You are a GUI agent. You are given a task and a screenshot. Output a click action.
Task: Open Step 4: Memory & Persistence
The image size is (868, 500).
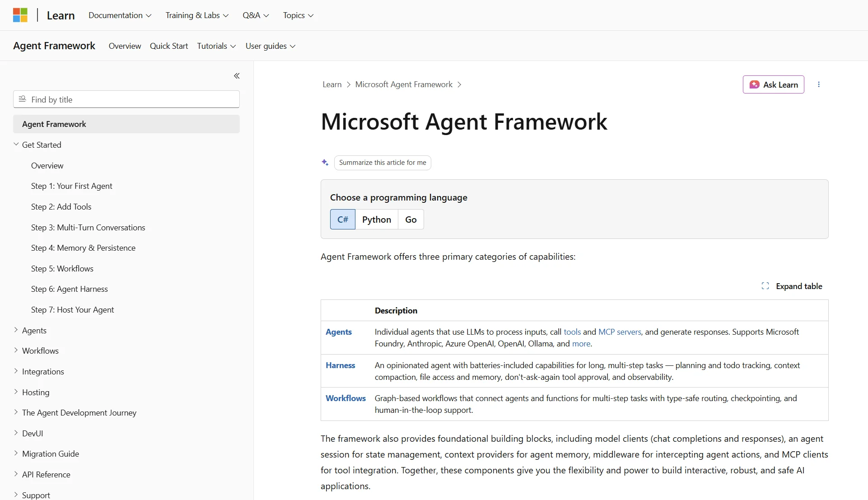83,248
